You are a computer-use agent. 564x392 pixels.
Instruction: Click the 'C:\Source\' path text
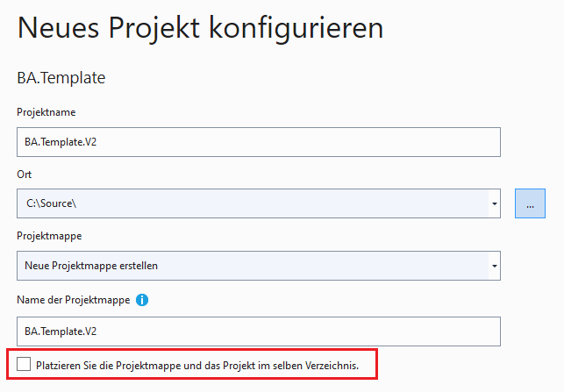point(51,203)
